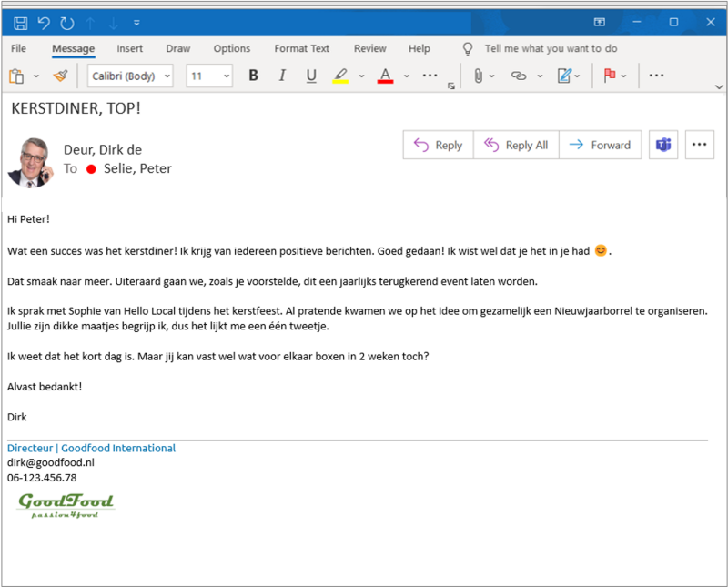
Task: Select the Format Painter tool
Action: tap(60, 76)
